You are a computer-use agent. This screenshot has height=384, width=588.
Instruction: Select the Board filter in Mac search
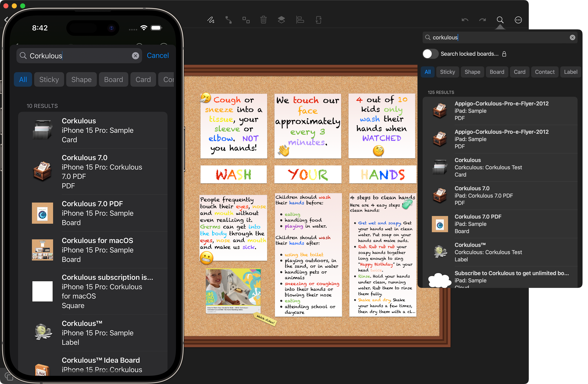[x=497, y=72]
